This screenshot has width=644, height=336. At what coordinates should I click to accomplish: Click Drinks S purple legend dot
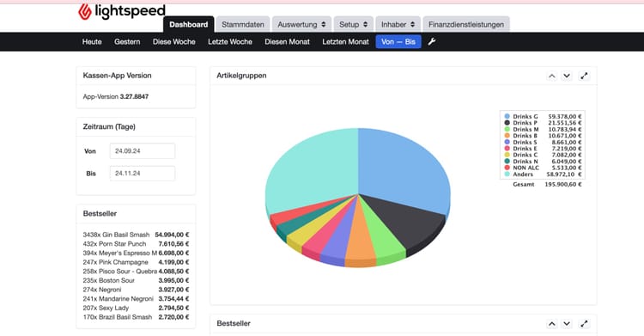coord(507,142)
